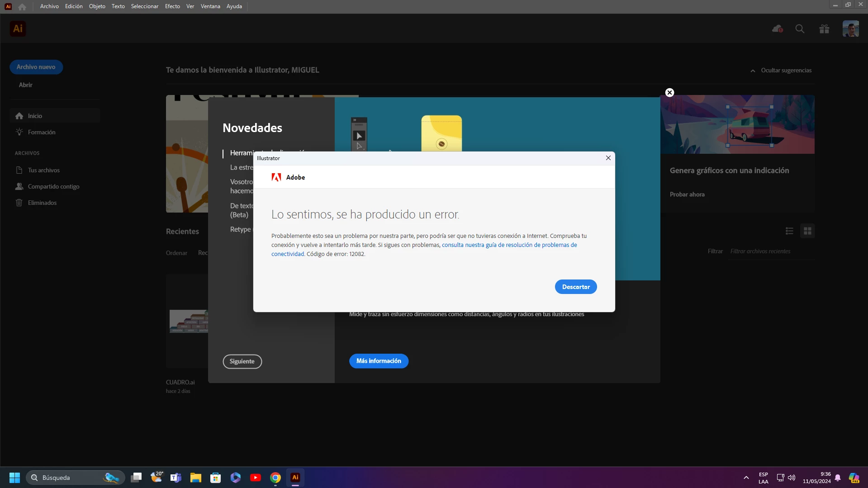Click the cloud sync status icon
868x488 pixels.
click(777, 29)
